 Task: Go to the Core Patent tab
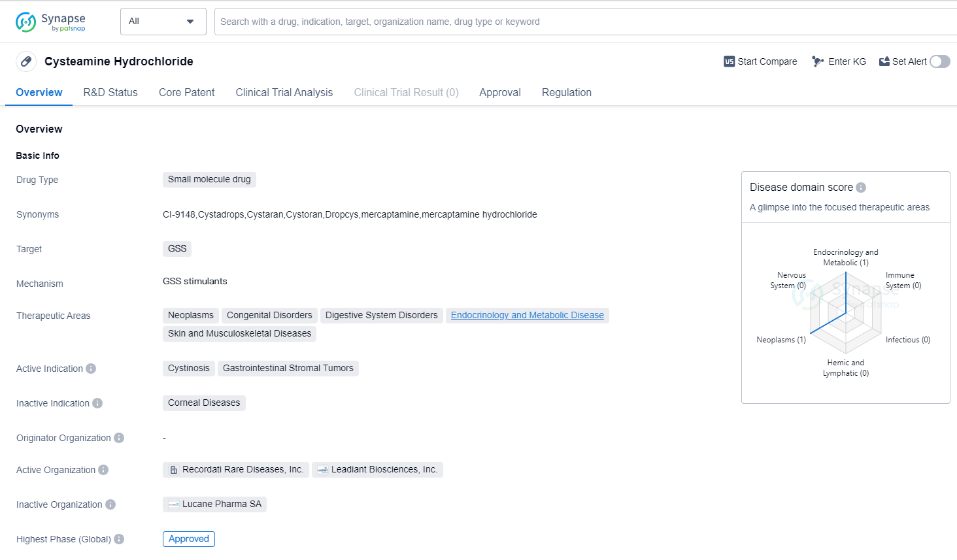click(x=186, y=93)
